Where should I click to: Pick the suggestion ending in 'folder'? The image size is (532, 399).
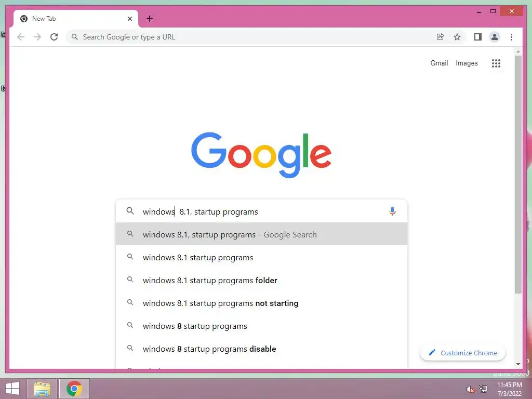coord(261,280)
